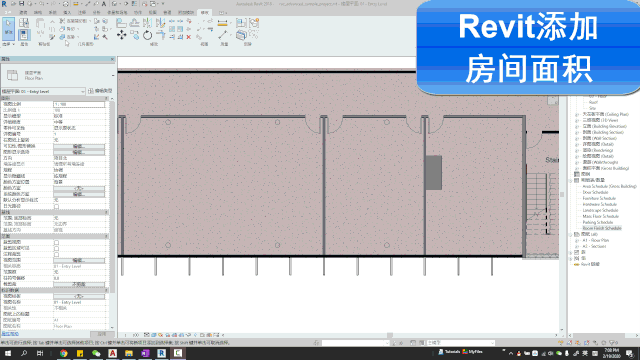The height and width of the screenshot is (360, 640).
Task: Click the Revit R application logo
Action: click(4, 4)
